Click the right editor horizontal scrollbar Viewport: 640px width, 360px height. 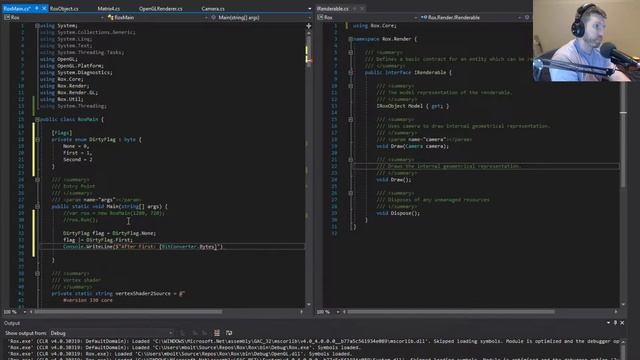click(451, 312)
